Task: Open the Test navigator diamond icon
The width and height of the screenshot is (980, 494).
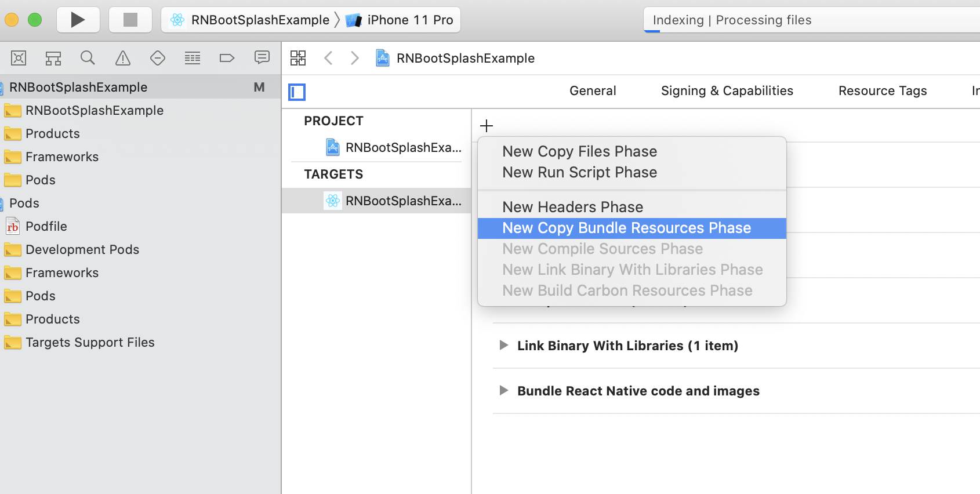Action: pyautogui.click(x=157, y=58)
